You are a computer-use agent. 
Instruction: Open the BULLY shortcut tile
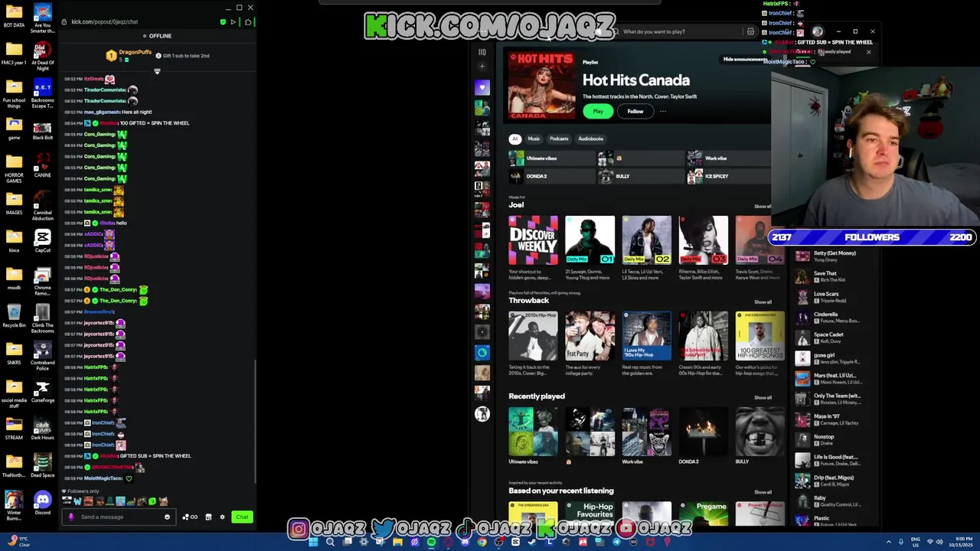[x=640, y=176]
